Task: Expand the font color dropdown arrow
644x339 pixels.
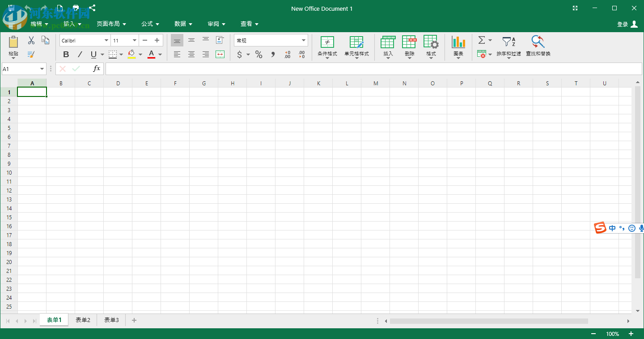Action: click(160, 54)
